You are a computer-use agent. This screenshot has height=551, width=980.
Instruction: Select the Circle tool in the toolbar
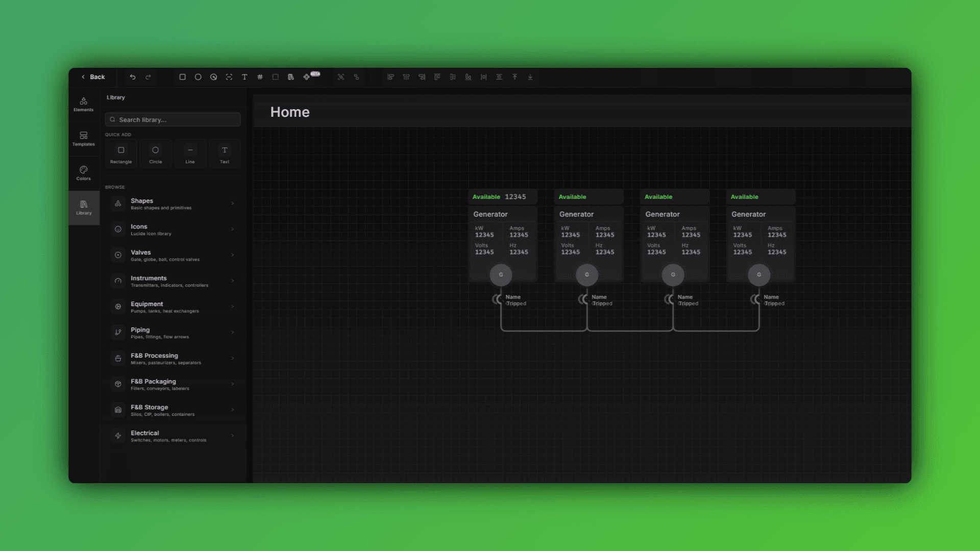[x=198, y=77]
